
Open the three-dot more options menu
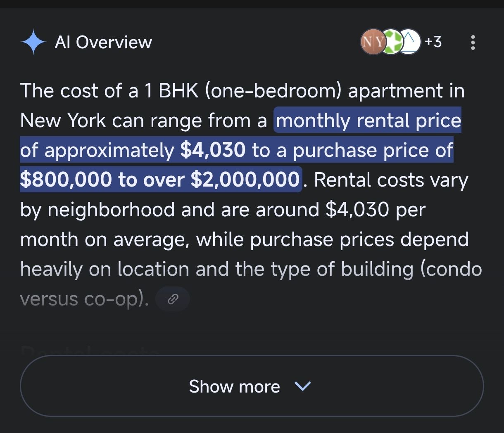[473, 42]
